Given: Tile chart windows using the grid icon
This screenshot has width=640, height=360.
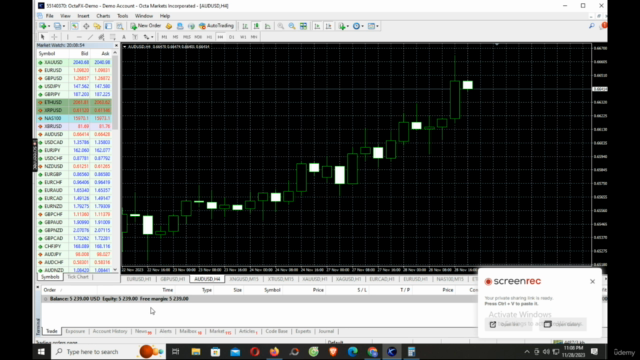Looking at the screenshot, I should (x=303, y=26).
